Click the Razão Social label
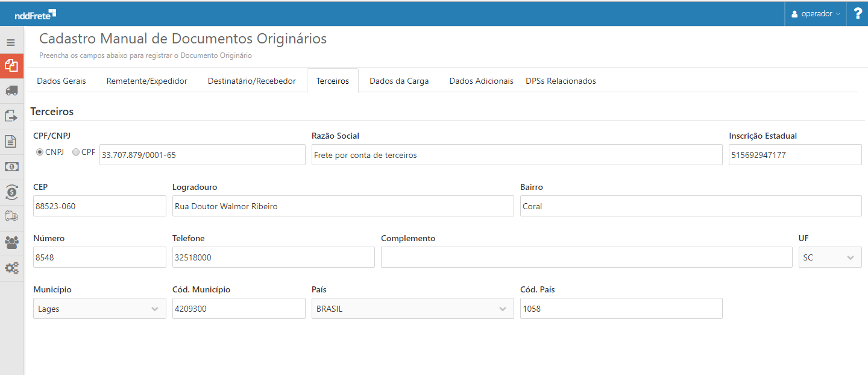 coord(335,136)
